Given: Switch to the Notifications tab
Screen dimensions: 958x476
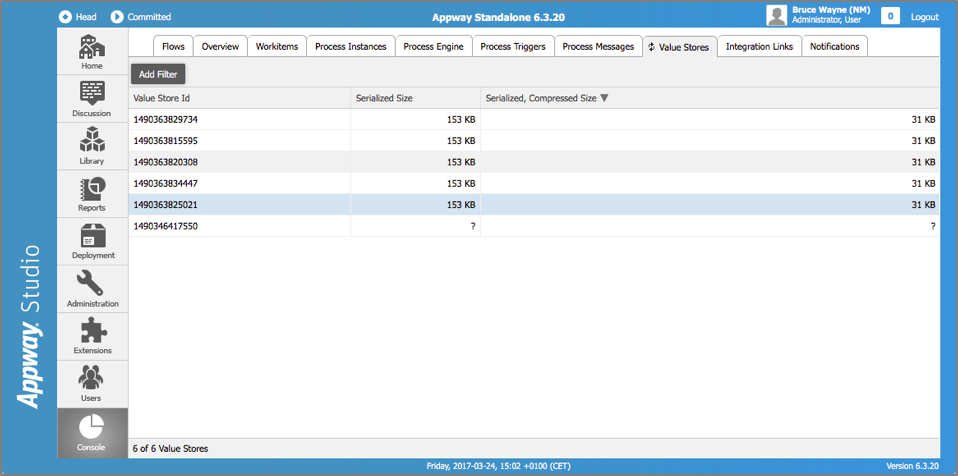Looking at the screenshot, I should 835,46.
